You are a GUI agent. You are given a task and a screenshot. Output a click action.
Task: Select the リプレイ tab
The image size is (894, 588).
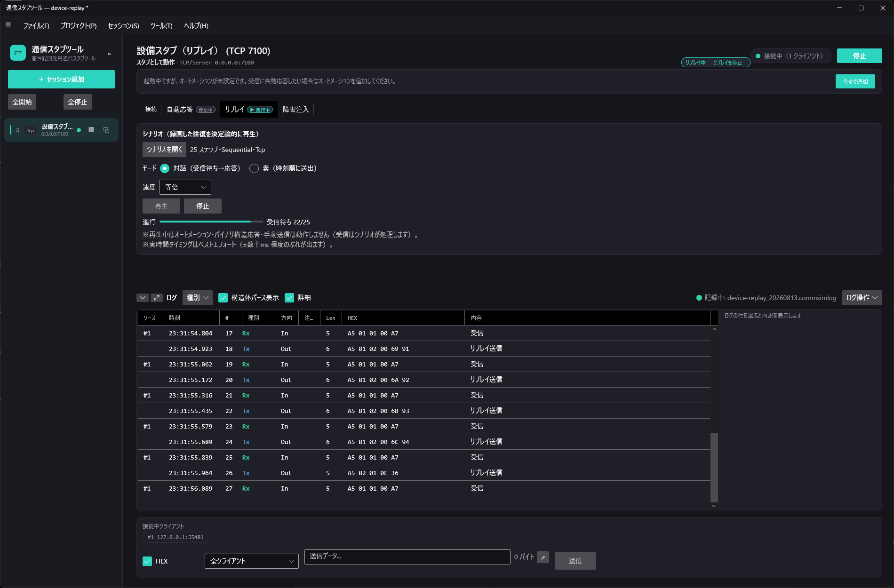click(248, 109)
